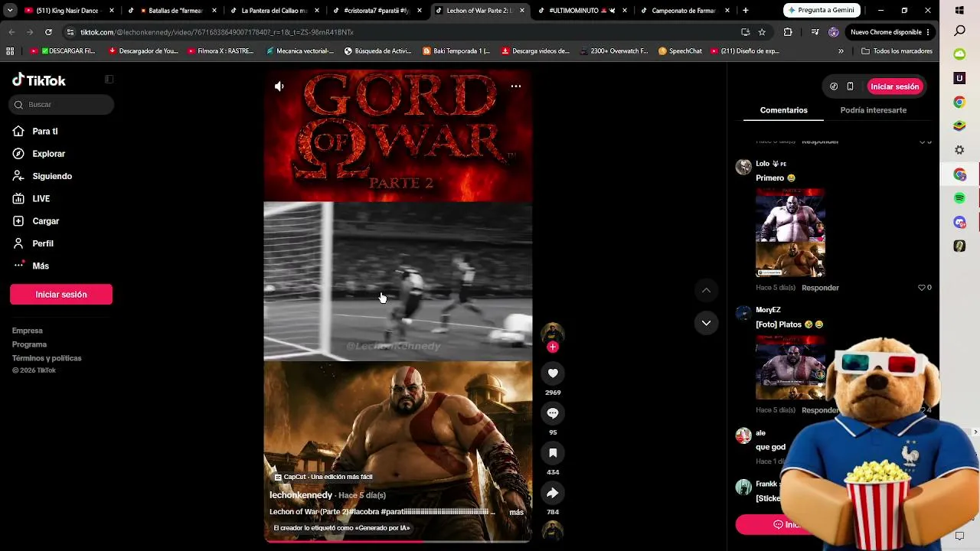
Task: Open MoryEZ's profile avatar
Action: tap(743, 314)
